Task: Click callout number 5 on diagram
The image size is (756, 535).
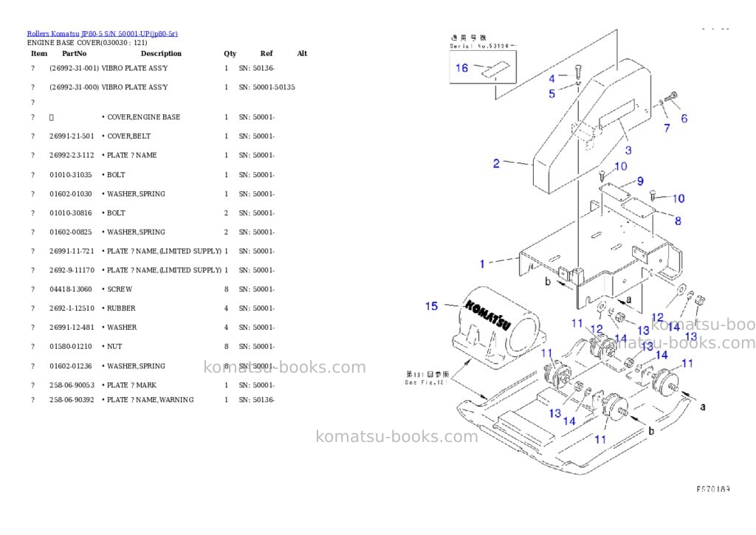Action: tap(552, 94)
